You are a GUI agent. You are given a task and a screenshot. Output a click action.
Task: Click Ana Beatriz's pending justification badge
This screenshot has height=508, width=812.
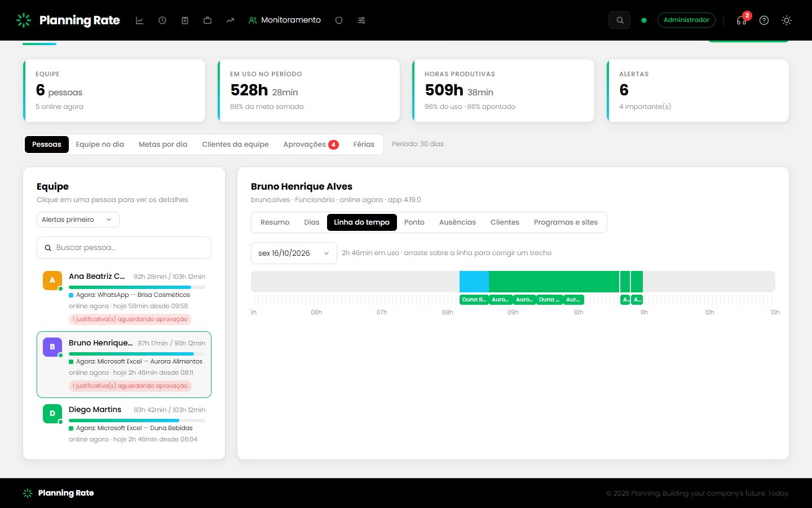pyautogui.click(x=130, y=319)
